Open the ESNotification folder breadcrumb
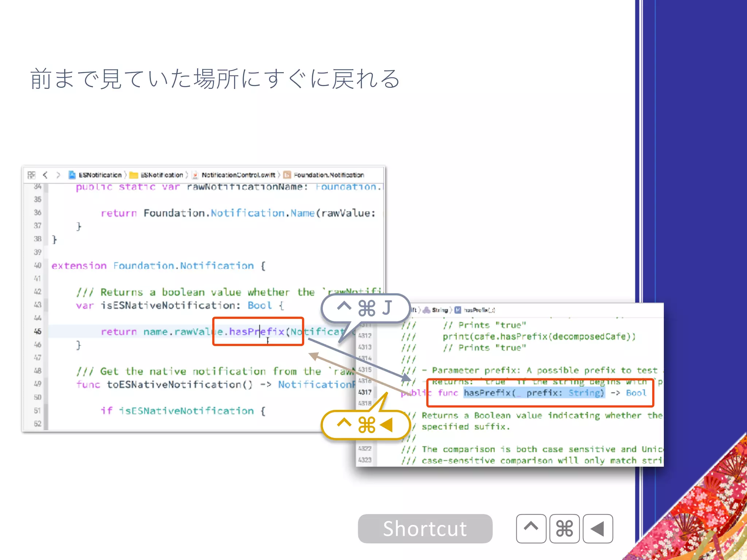Viewport: 747px width, 560px height. [x=157, y=175]
